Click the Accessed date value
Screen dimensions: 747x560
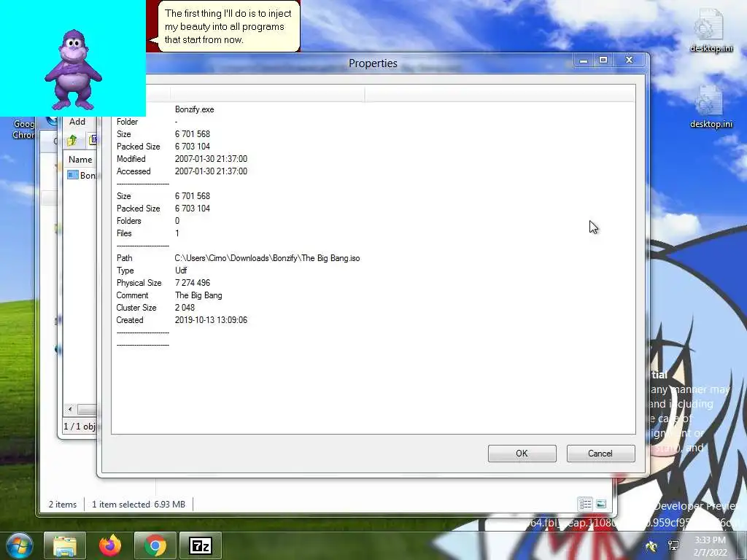click(211, 171)
